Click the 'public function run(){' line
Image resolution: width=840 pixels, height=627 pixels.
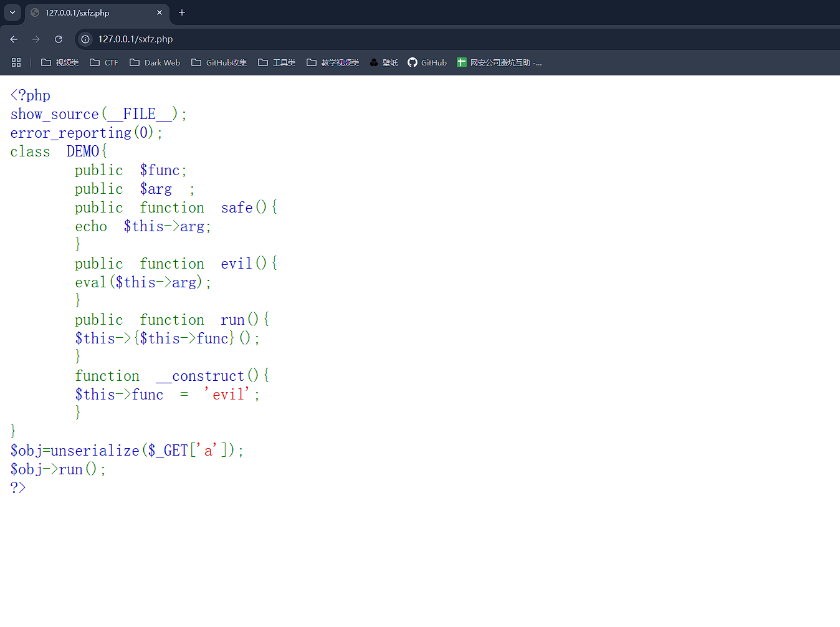point(172,320)
